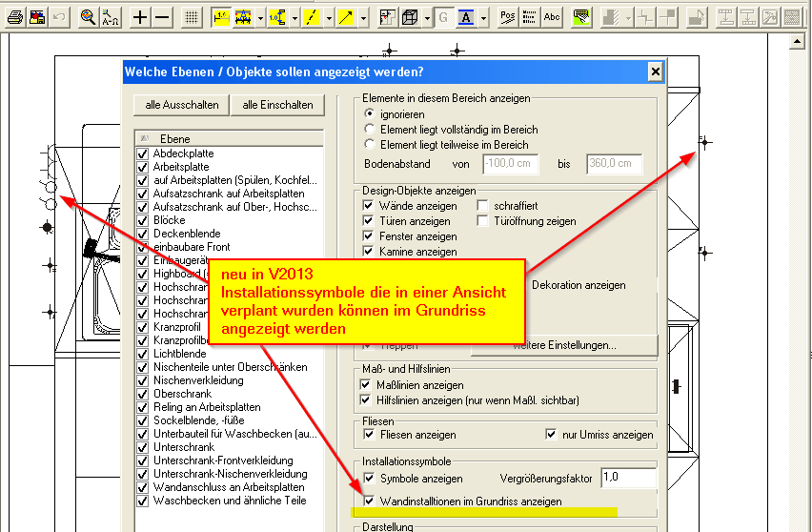
Task: Click the plus zoom-in toolbar button
Action: point(140,17)
